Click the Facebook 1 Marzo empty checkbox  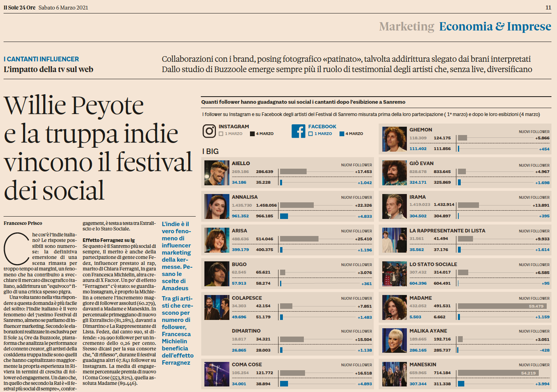pos(311,134)
